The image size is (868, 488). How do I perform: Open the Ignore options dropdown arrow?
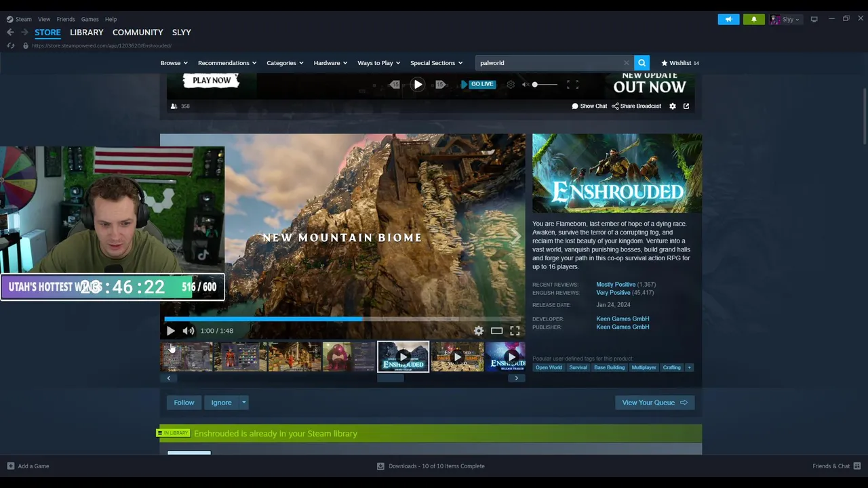(243, 403)
